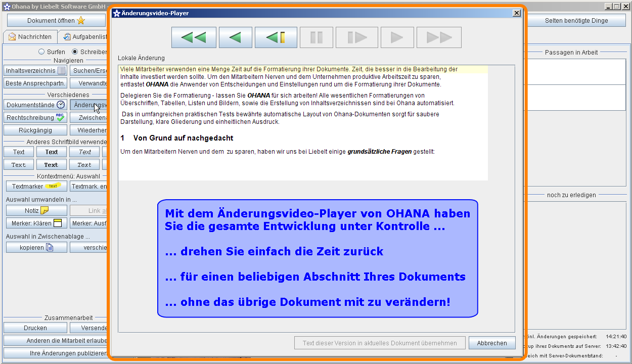Screen dimensions: 632x364
Task: Set a Merker: Klären marker icon
Action: 58,223
